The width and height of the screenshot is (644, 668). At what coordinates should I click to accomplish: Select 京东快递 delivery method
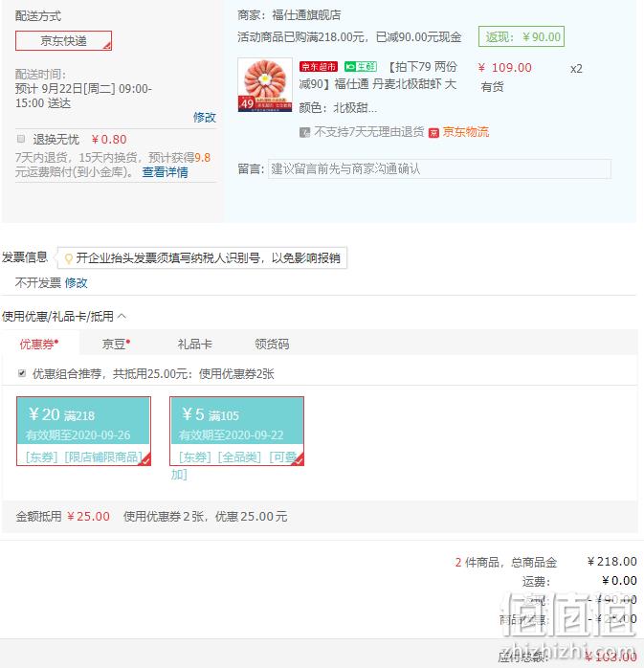pos(63,41)
